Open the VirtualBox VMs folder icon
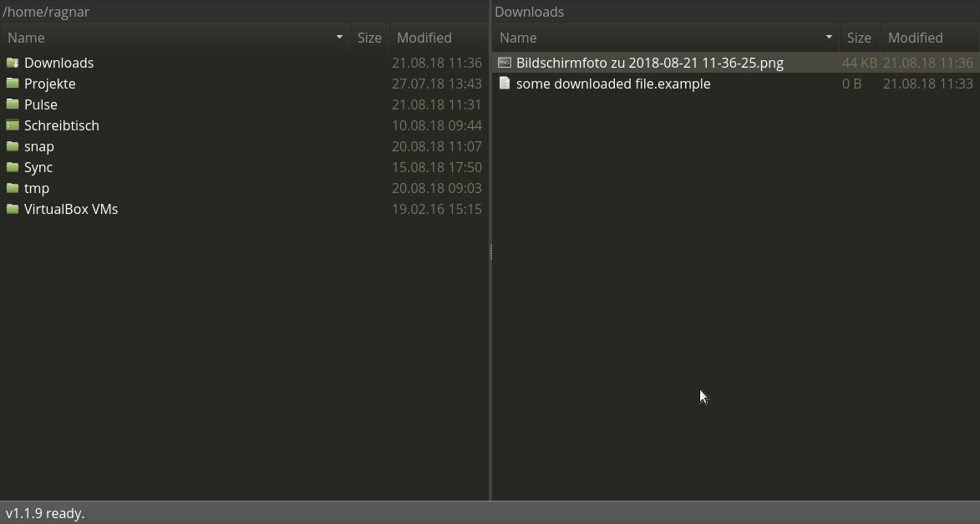Viewport: 980px width, 524px height. 13,209
